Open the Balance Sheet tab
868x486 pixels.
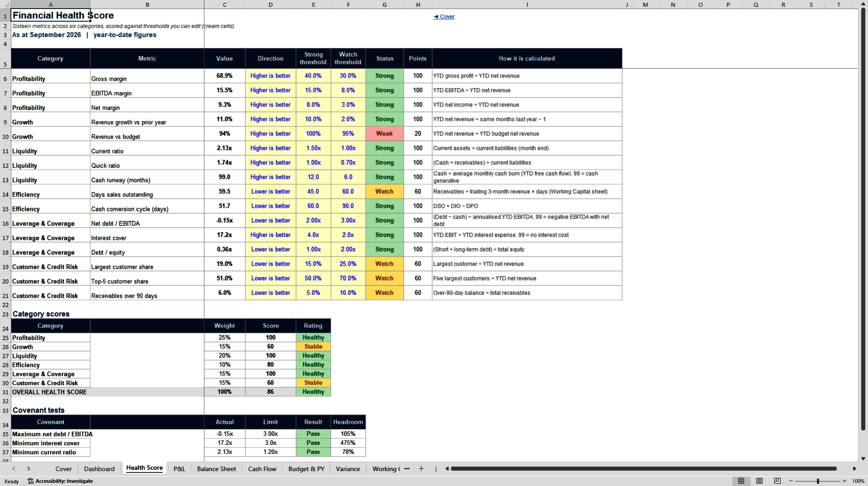(216, 469)
